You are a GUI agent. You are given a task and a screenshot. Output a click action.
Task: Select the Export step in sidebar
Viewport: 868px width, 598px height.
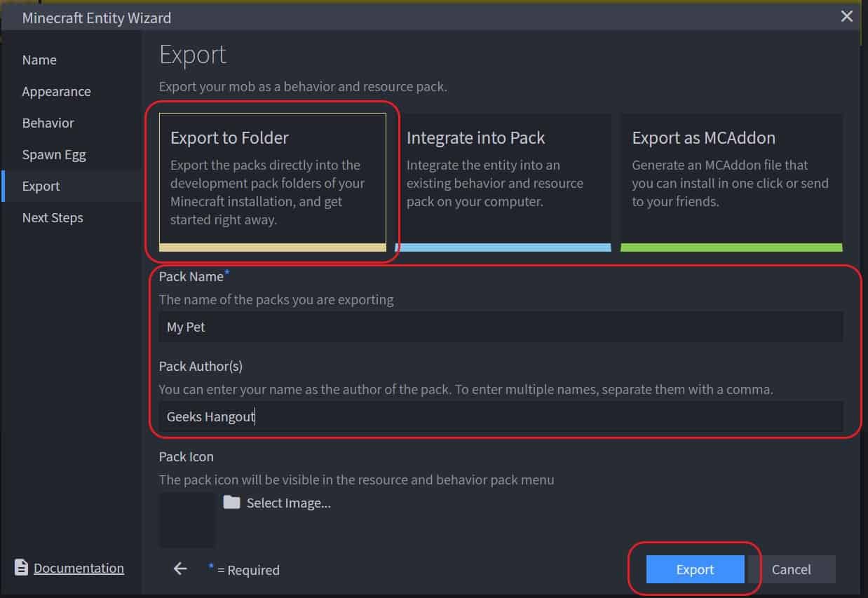41,186
